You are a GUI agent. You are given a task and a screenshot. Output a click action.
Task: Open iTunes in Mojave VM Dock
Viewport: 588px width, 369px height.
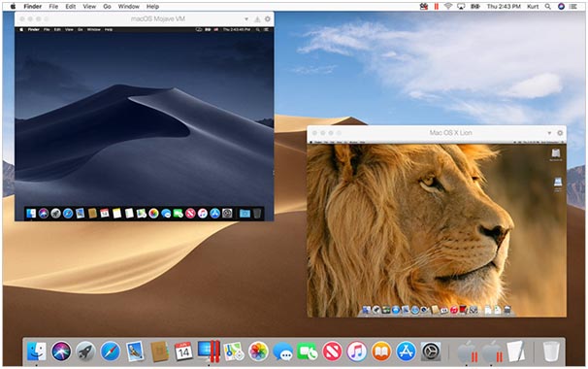[203, 214]
